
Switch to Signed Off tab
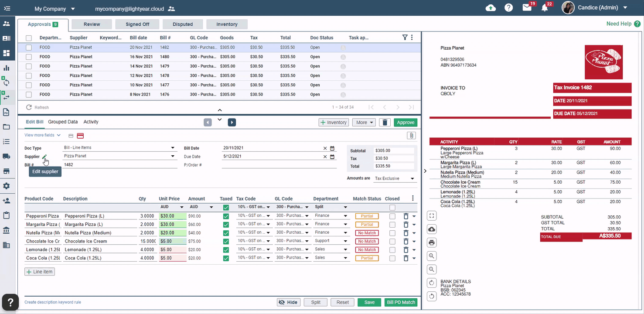coord(137,24)
